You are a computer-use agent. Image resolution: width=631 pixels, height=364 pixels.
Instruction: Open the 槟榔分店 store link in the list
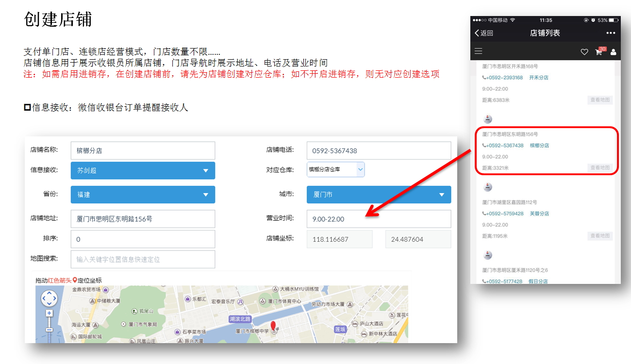pyautogui.click(x=539, y=146)
